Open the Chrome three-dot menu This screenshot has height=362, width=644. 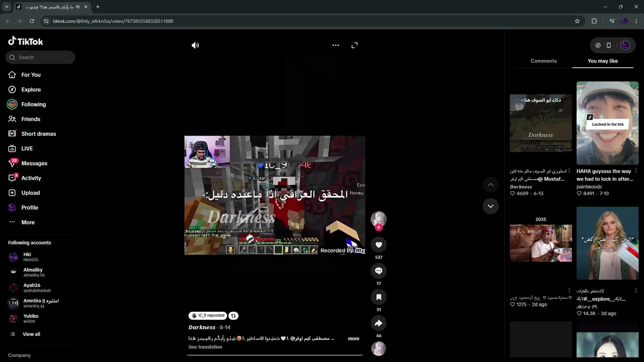click(x=636, y=21)
